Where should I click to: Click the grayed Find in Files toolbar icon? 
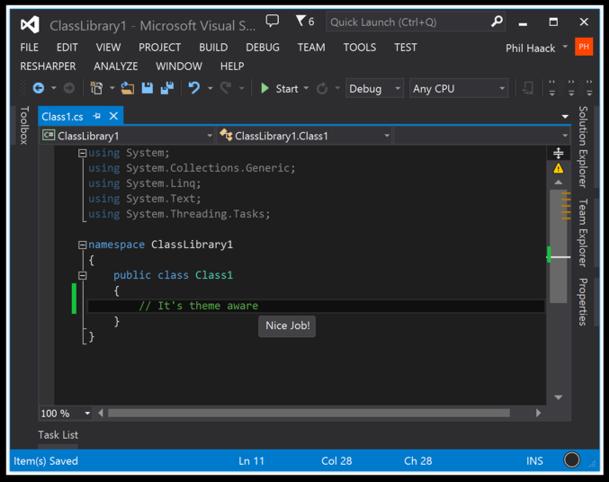[527, 89]
